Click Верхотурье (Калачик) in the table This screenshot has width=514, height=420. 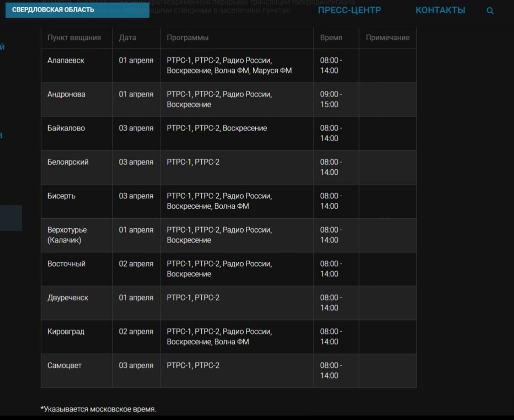(67, 235)
